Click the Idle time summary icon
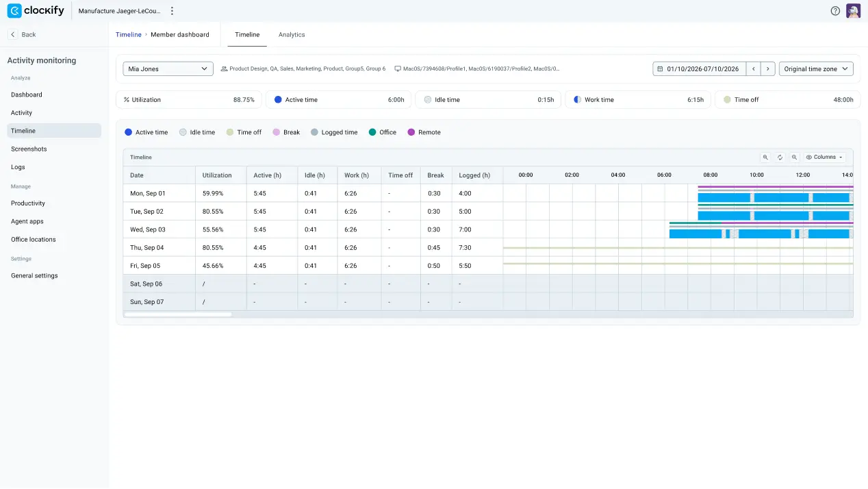Viewport: 868px width, 489px height. point(428,100)
